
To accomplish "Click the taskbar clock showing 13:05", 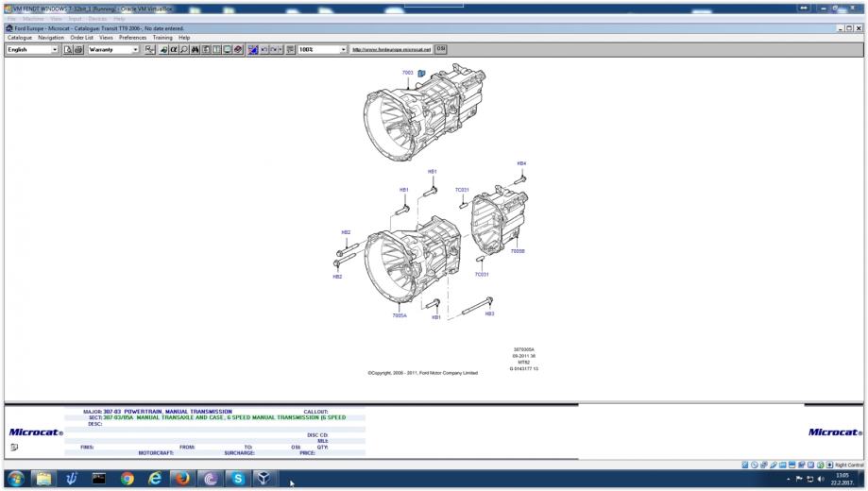I will point(842,479).
